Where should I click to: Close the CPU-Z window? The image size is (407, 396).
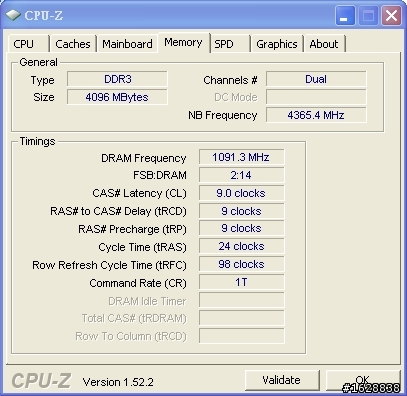391,16
